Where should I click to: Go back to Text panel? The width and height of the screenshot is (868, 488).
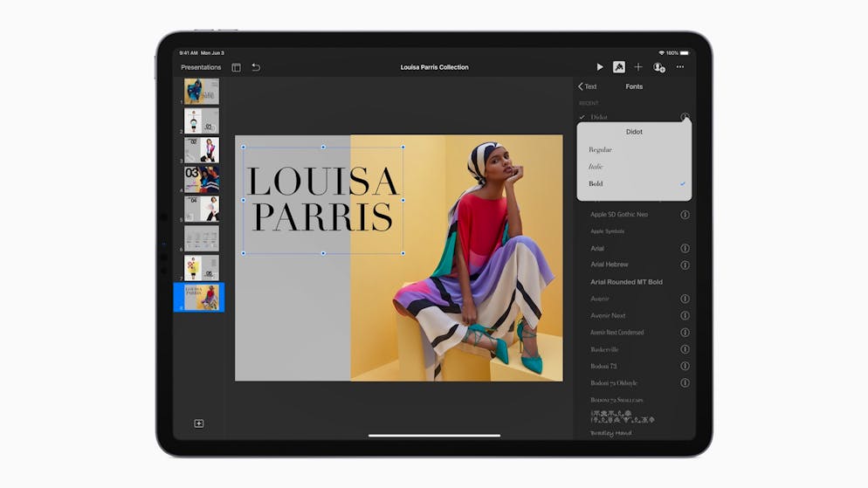pyautogui.click(x=588, y=86)
